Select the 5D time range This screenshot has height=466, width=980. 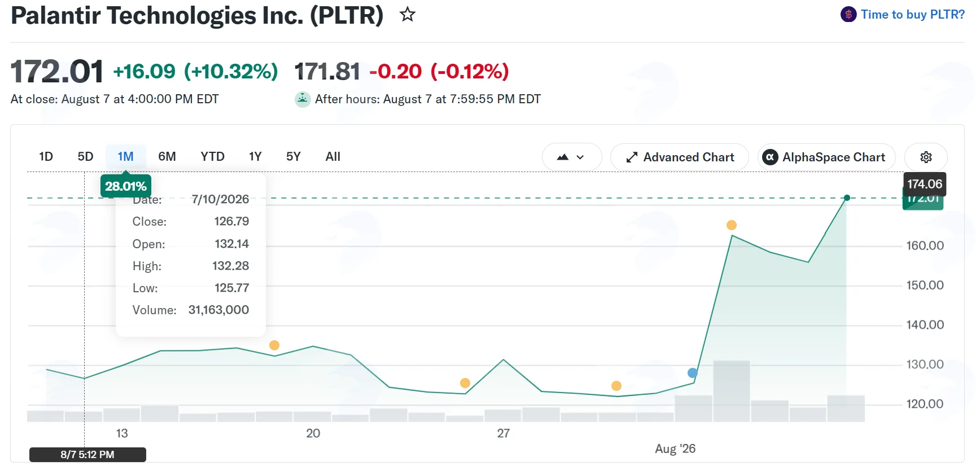[85, 157]
